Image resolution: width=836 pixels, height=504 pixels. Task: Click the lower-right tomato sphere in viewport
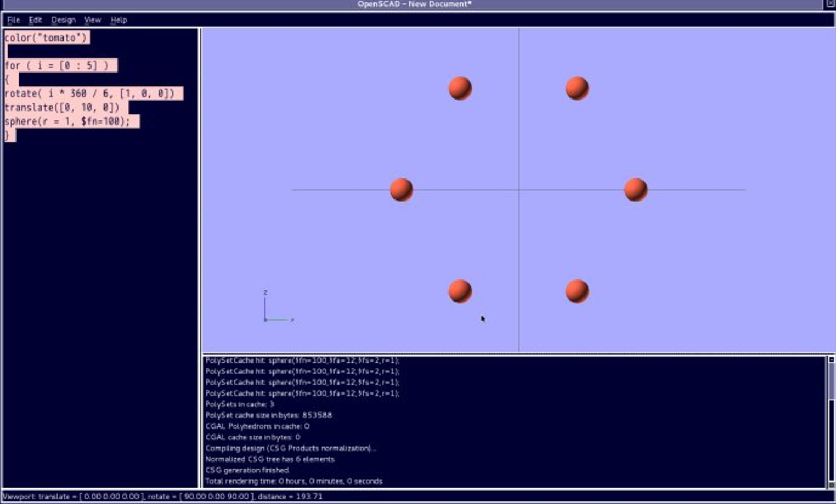pos(577,291)
